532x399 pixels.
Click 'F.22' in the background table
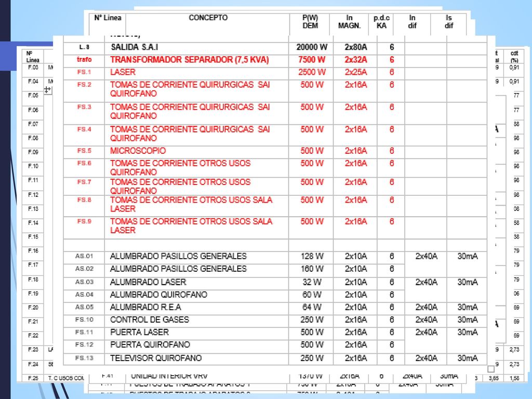tap(33, 335)
